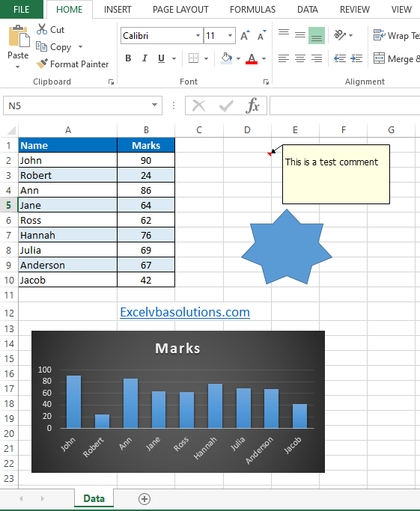The height and width of the screenshot is (511, 420).
Task: Click the Cut scissors icon
Action: [x=42, y=29]
